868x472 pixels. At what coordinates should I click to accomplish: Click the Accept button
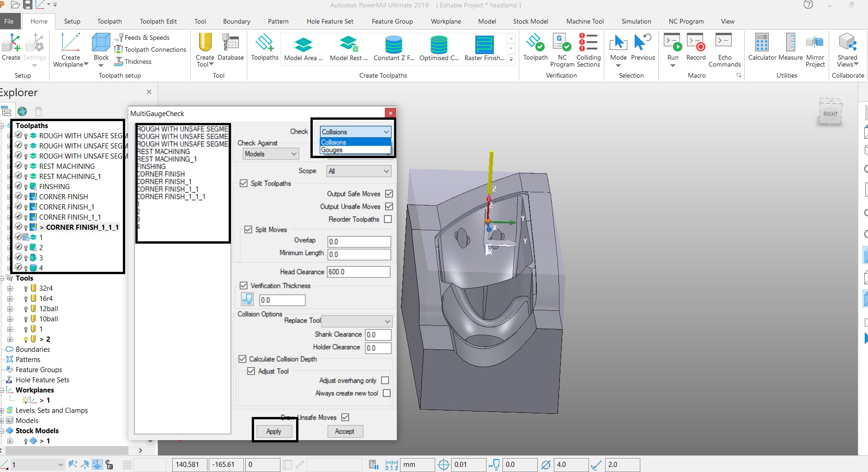(x=345, y=431)
